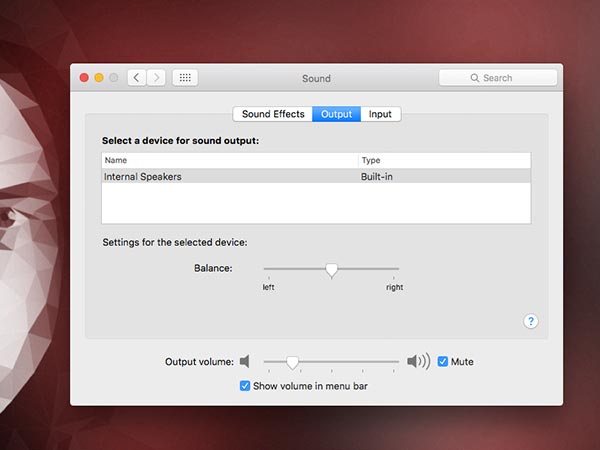Show all preferences via grid icon
The image size is (600, 450).
click(185, 78)
